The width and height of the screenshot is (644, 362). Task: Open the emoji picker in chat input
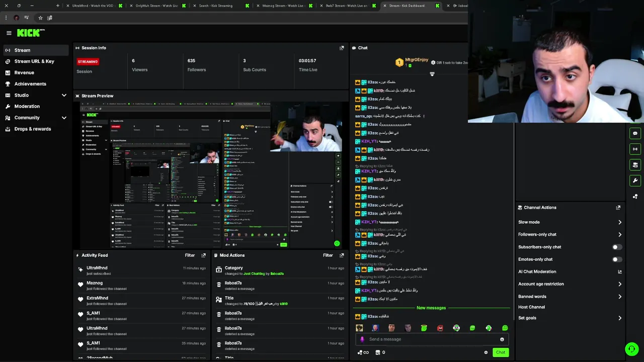point(502,339)
